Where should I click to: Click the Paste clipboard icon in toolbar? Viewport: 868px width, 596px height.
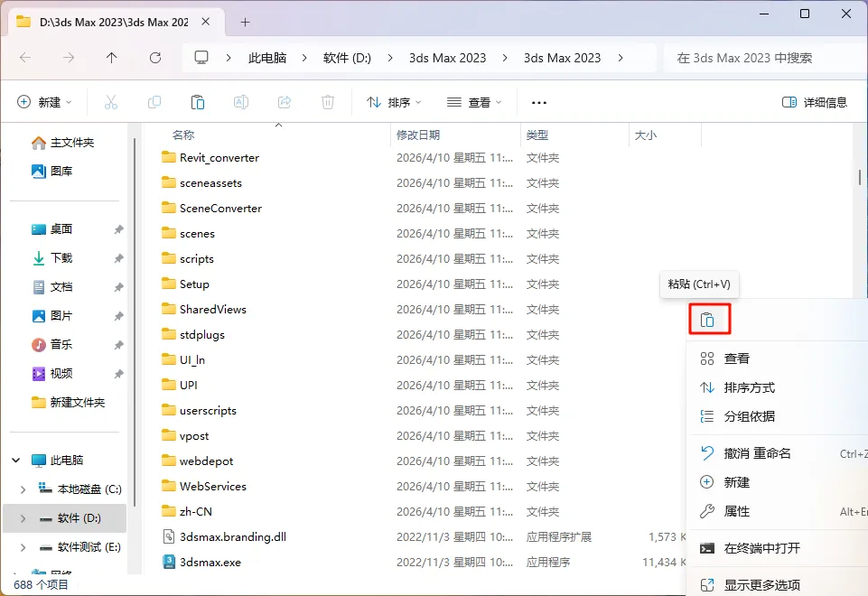pyautogui.click(x=198, y=102)
